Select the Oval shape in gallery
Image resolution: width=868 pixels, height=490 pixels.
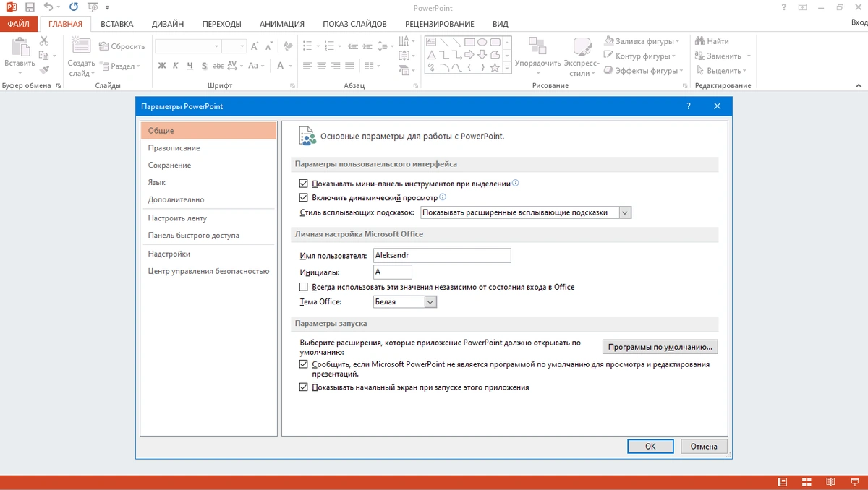482,42
